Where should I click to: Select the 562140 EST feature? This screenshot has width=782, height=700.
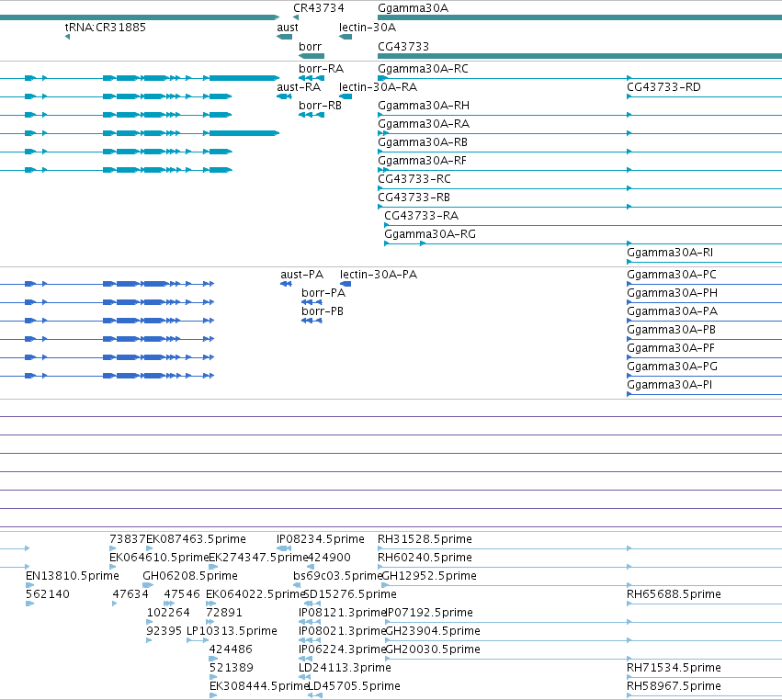(x=30, y=604)
